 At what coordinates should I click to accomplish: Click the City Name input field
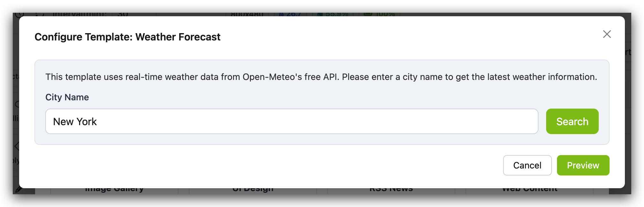coord(291,121)
